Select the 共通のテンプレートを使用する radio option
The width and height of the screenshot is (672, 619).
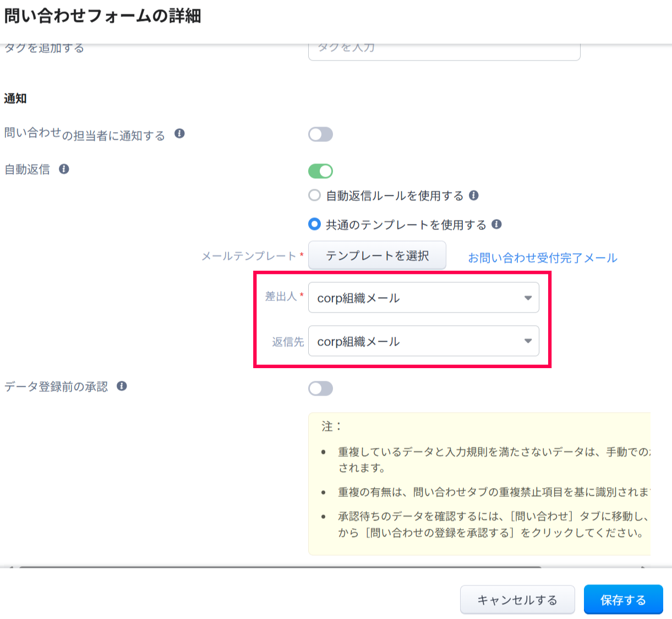point(314,224)
